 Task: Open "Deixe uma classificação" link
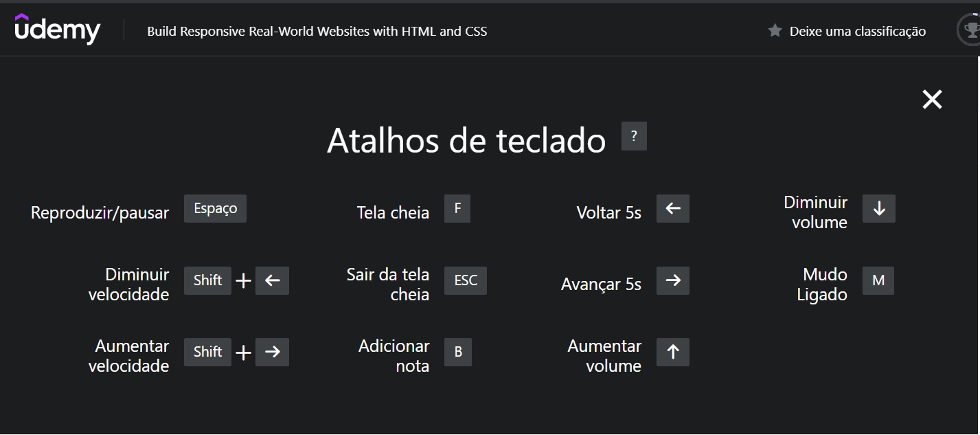click(x=858, y=30)
